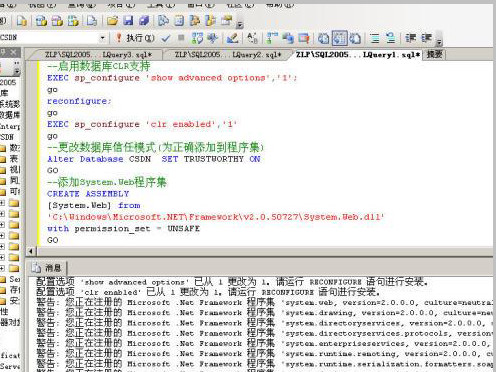Click the Open File folder icon
Viewport: 496px width, 372px height.
coord(112,21)
